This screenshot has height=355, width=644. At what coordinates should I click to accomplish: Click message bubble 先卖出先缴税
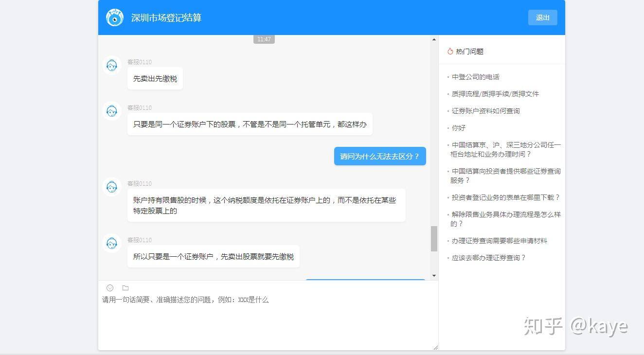155,78
